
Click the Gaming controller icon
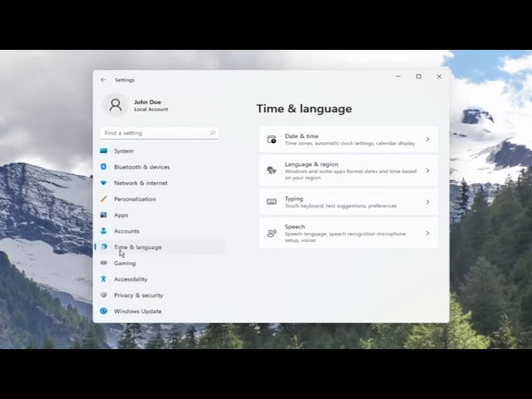point(104,263)
